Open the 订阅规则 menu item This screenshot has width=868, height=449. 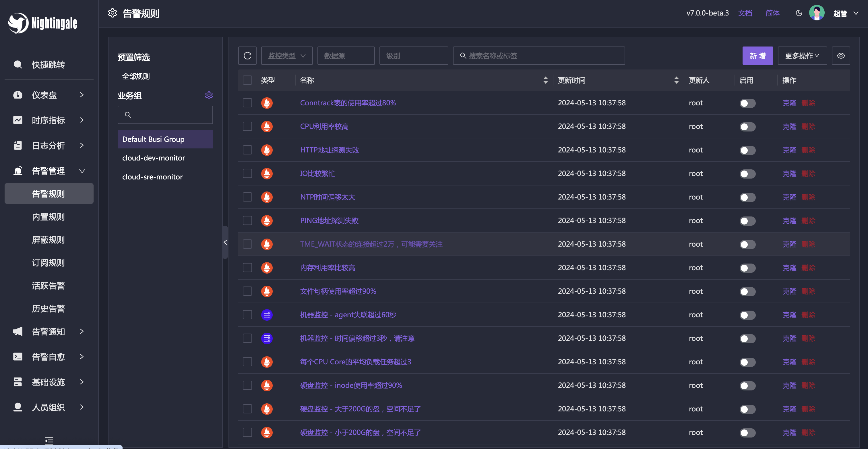pyautogui.click(x=49, y=262)
